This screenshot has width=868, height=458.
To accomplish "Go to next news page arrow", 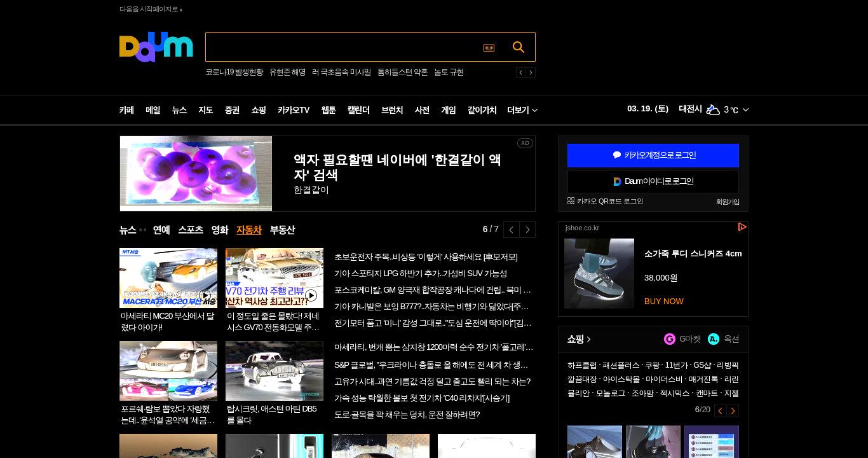I will point(527,230).
